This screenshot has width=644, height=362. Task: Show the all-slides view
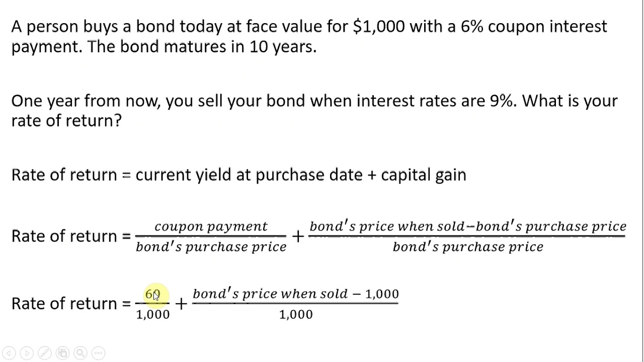62,353
